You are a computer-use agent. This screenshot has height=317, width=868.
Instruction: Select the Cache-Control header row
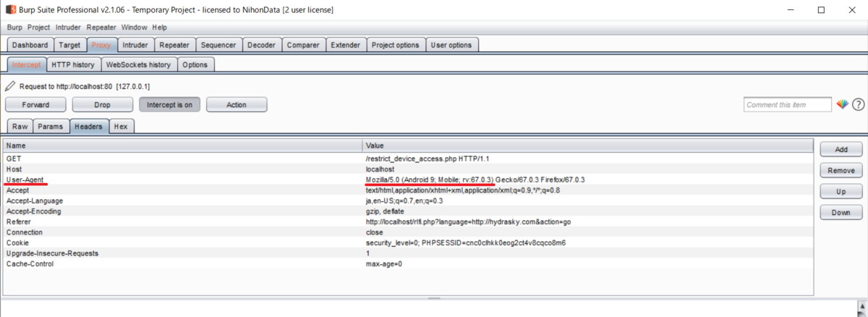click(407, 264)
